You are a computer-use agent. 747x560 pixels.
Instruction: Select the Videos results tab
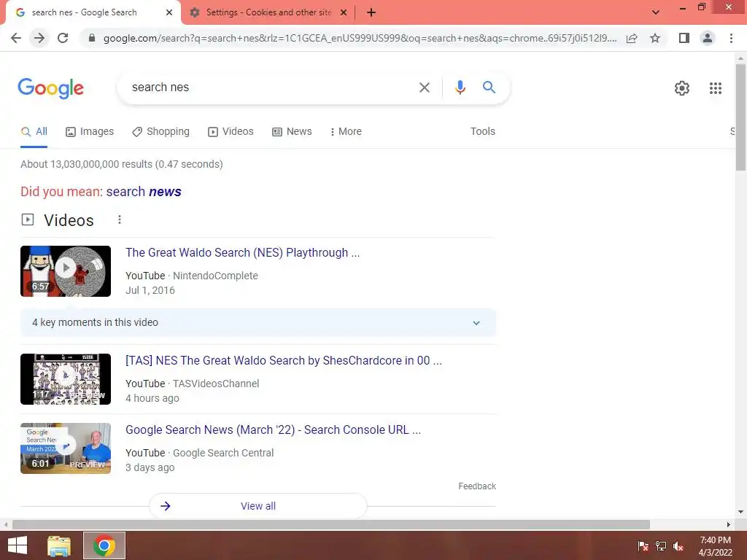click(231, 132)
